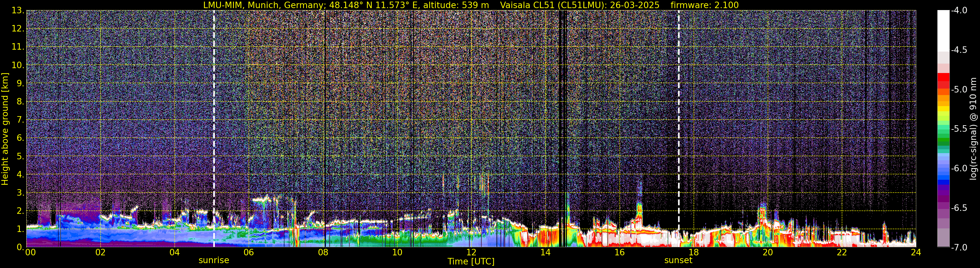Click the time axis tick label "06"
The width and height of the screenshot is (980, 268).
(249, 253)
